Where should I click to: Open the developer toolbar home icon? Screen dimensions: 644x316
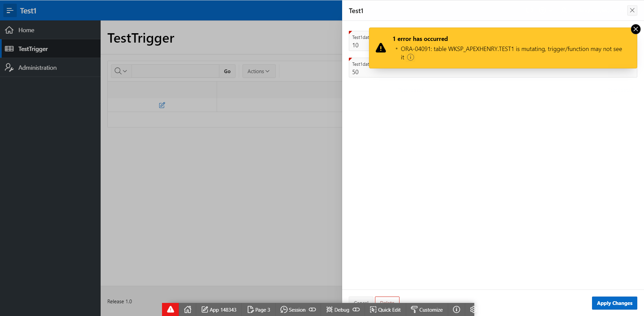coord(187,310)
